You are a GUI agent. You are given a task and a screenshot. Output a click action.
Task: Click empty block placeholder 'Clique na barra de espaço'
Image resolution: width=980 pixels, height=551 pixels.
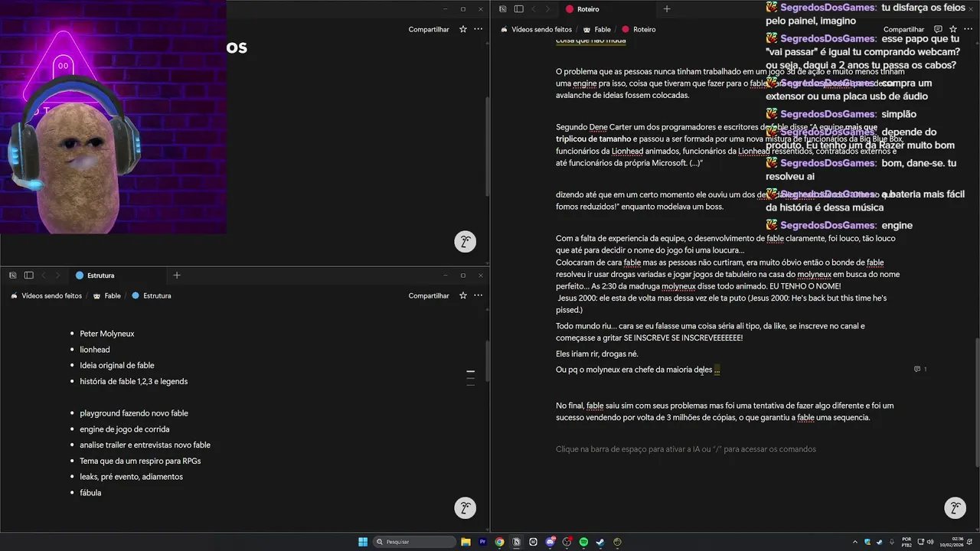click(686, 449)
